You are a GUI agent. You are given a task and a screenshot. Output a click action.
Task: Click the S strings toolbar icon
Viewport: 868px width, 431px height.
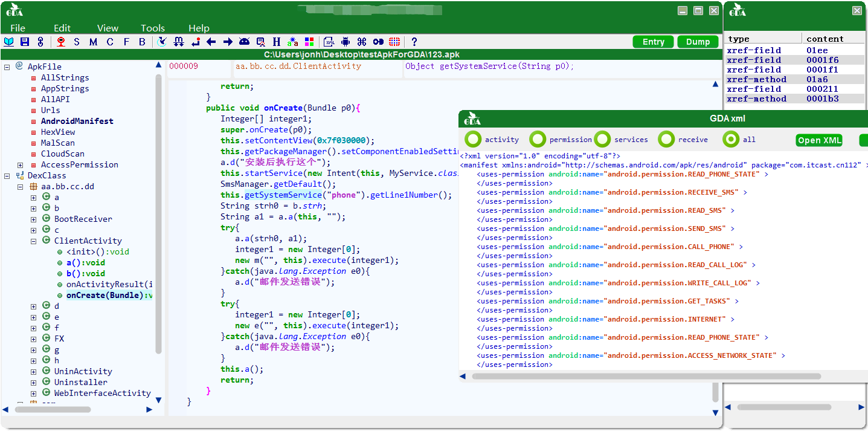[x=77, y=42]
